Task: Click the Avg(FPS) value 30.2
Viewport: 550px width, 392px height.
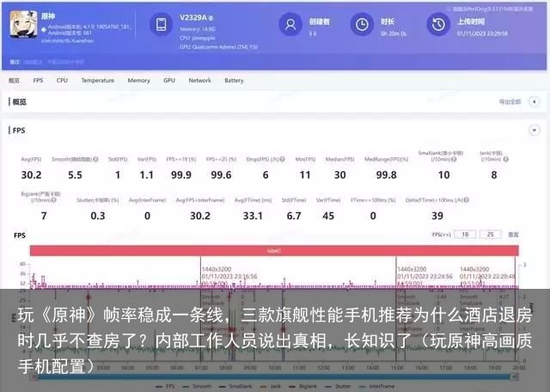Action: pyautogui.click(x=31, y=175)
